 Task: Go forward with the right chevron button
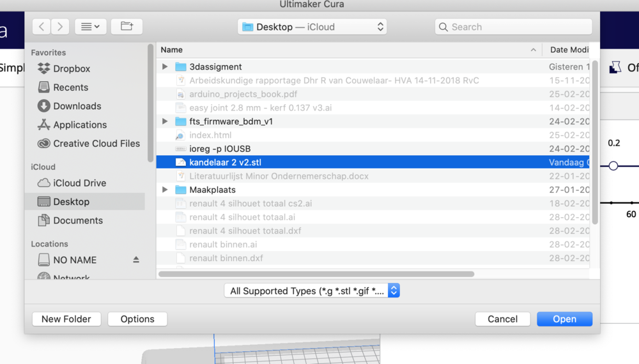pyautogui.click(x=60, y=27)
